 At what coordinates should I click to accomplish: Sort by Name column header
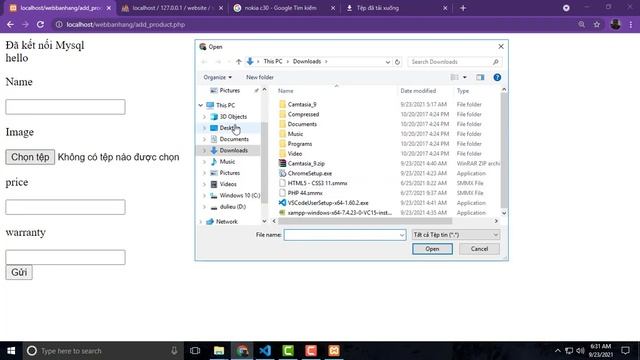pos(286,91)
